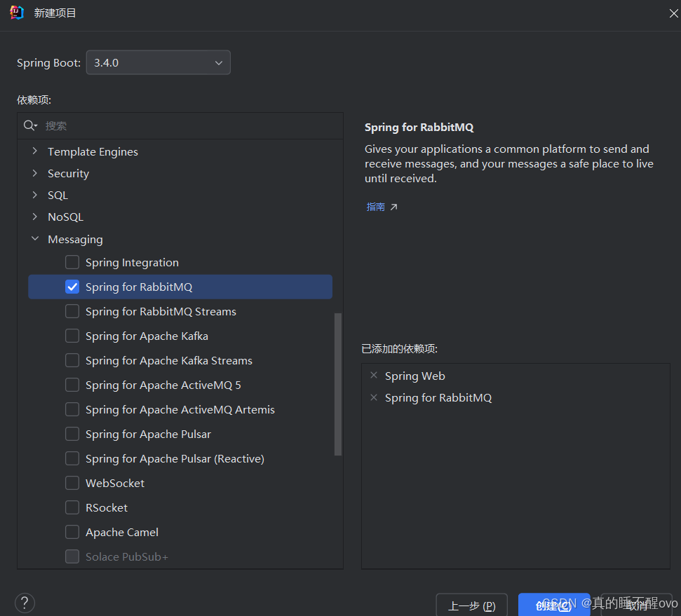The height and width of the screenshot is (616, 681).
Task: Select the Messaging tree label
Action: pyautogui.click(x=75, y=239)
